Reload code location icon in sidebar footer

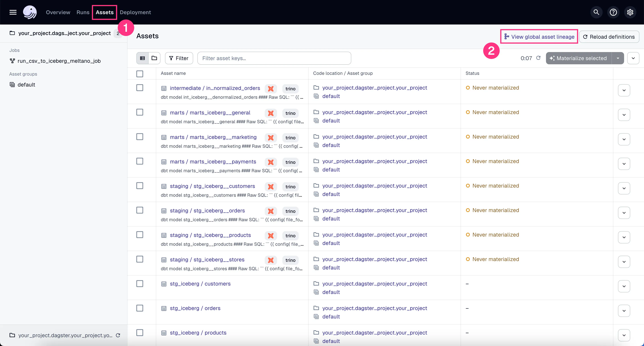point(118,335)
